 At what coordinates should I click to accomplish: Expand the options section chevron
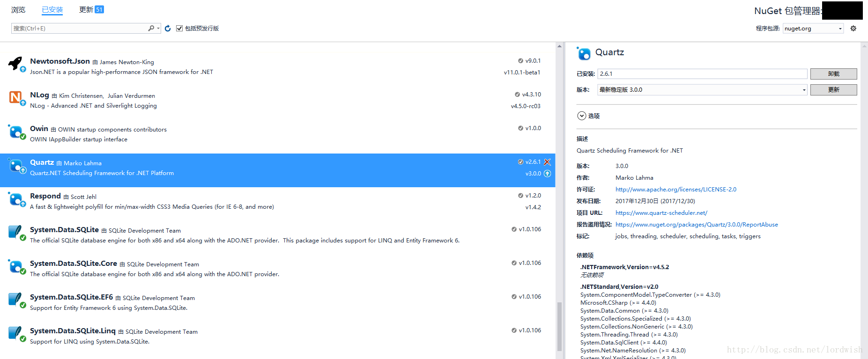click(581, 116)
